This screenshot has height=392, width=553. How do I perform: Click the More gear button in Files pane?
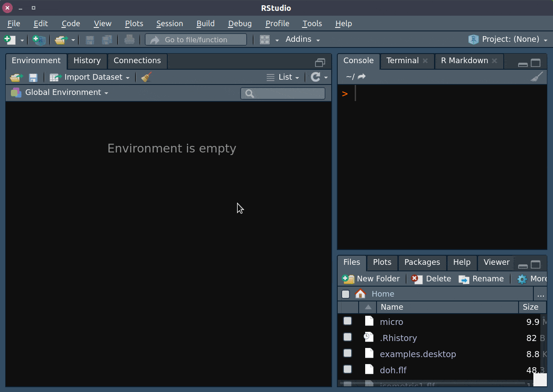532,279
